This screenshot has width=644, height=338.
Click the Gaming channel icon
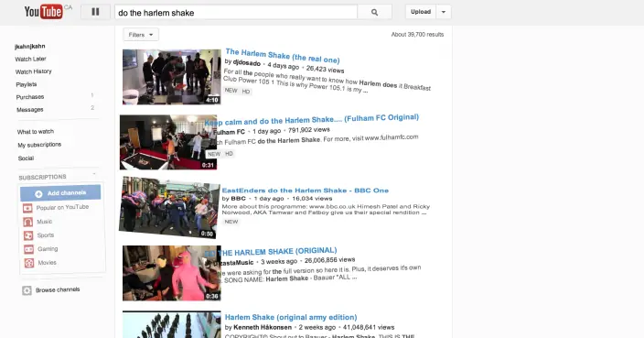pos(28,249)
